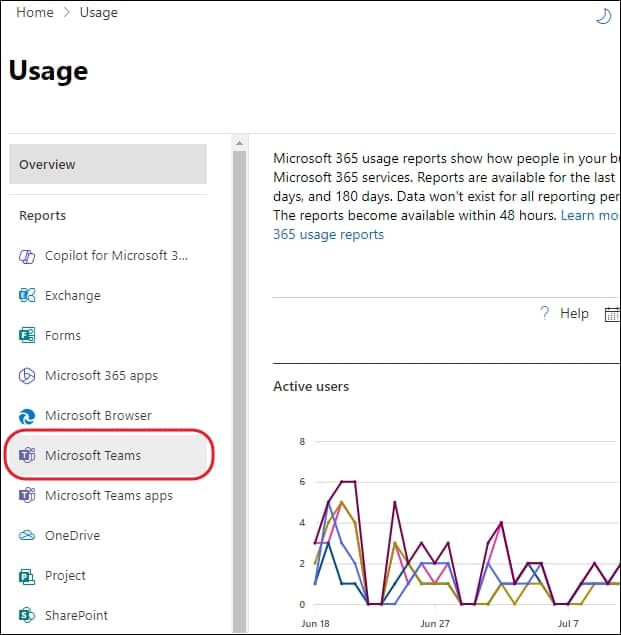The height and width of the screenshot is (635, 621).
Task: Click the Project report icon
Action: pos(27,575)
